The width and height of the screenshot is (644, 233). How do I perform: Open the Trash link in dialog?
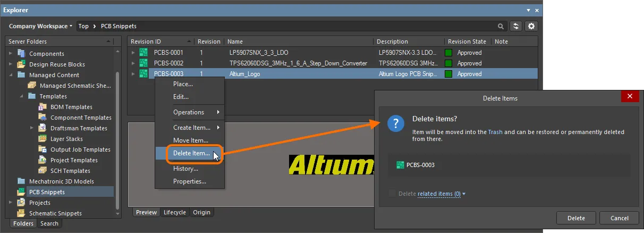click(495, 132)
